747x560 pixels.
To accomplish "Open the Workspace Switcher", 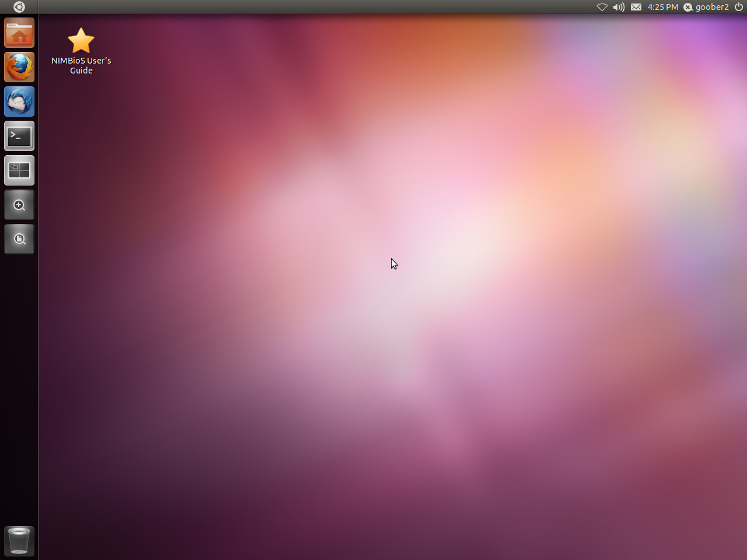I will (x=19, y=170).
